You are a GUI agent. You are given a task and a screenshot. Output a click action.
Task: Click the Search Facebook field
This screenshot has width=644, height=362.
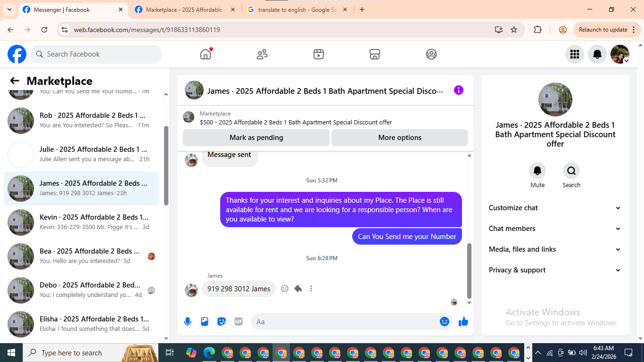click(x=96, y=54)
